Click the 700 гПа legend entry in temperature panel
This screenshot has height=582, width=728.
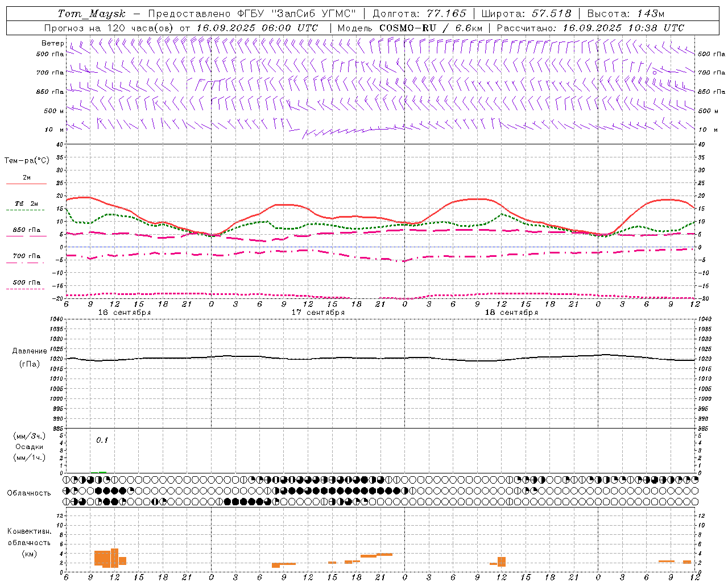(27, 256)
